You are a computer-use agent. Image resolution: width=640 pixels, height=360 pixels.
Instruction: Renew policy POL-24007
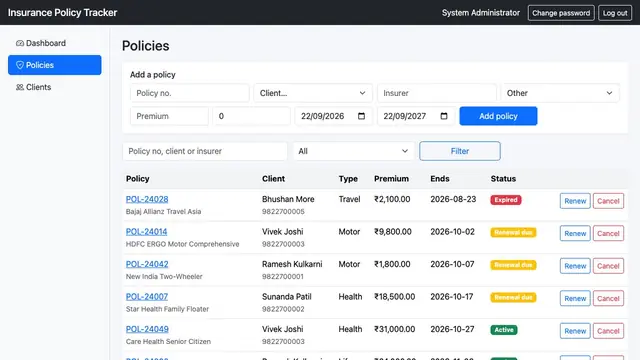(575, 298)
